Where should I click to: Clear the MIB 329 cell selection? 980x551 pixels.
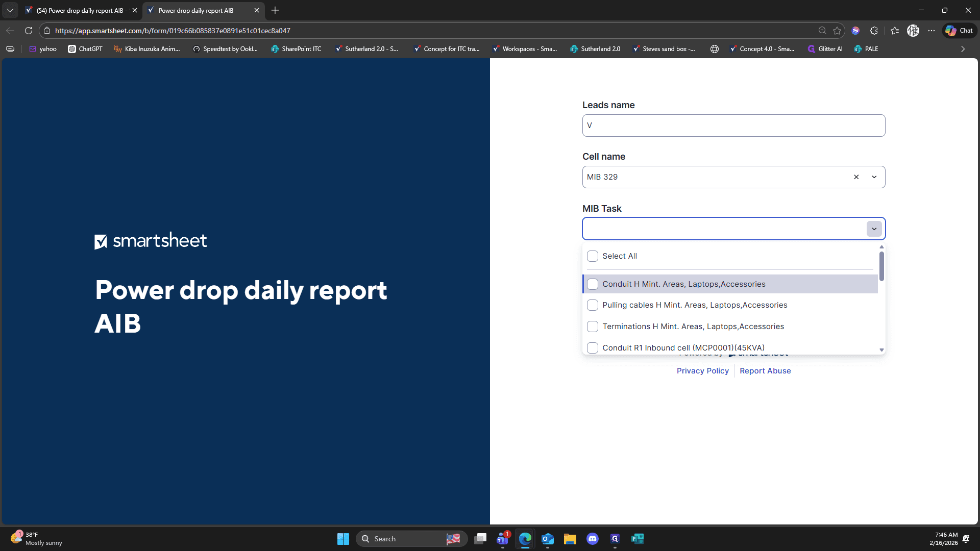point(856,177)
